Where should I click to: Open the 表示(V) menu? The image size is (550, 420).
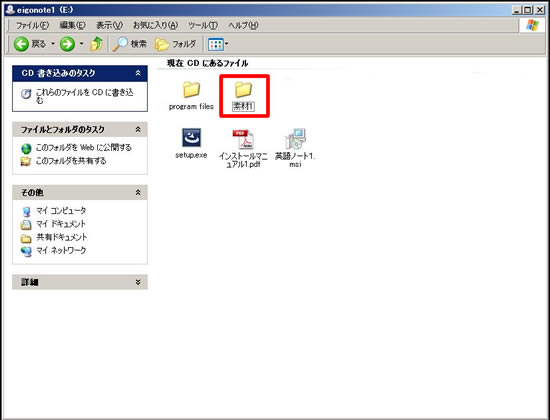(x=109, y=25)
